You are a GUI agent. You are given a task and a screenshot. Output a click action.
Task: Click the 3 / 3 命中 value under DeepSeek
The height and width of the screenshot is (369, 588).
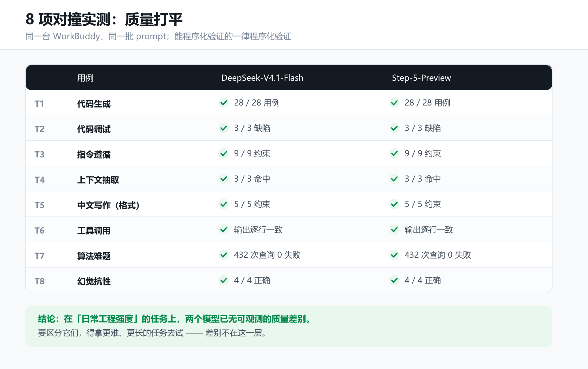click(x=252, y=179)
